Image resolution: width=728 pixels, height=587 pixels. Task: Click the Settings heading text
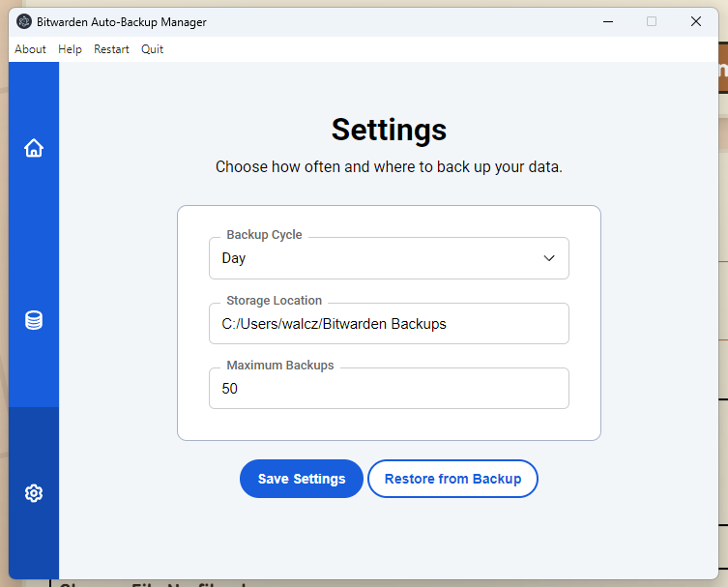click(389, 130)
